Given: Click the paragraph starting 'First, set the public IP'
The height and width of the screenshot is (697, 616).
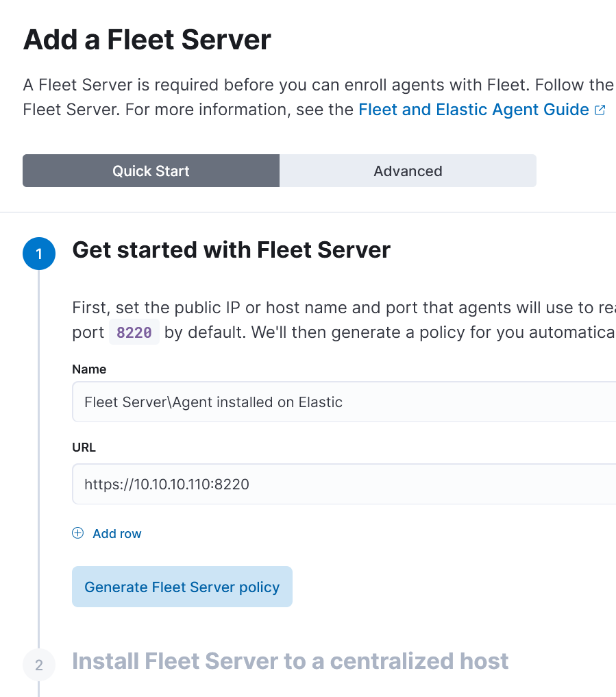Looking at the screenshot, I should point(343,307).
